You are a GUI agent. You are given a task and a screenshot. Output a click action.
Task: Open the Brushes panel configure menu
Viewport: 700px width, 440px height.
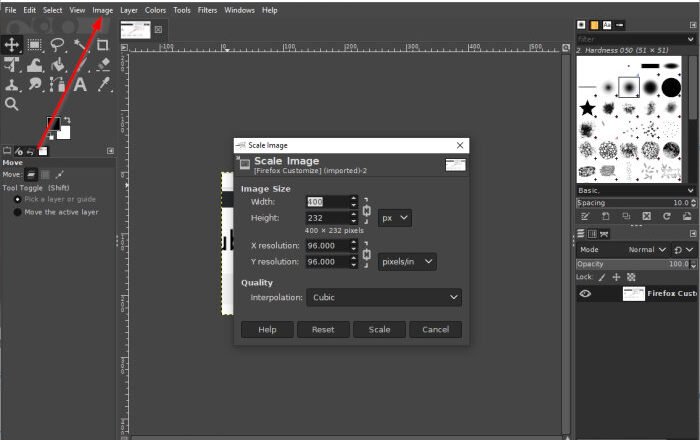693,25
